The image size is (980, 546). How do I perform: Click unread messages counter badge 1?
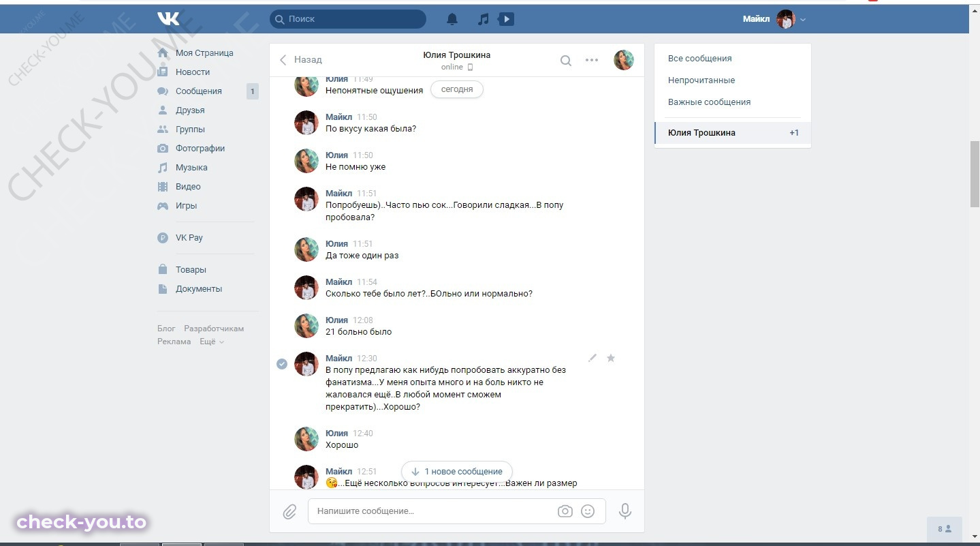[x=253, y=91]
